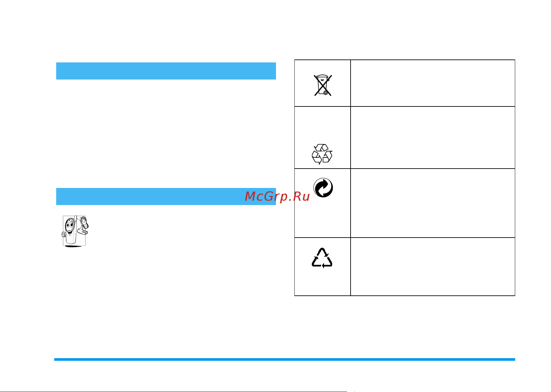Click the text cell beside crossed-out bin
This screenshot has width=551, height=392.
click(433, 83)
